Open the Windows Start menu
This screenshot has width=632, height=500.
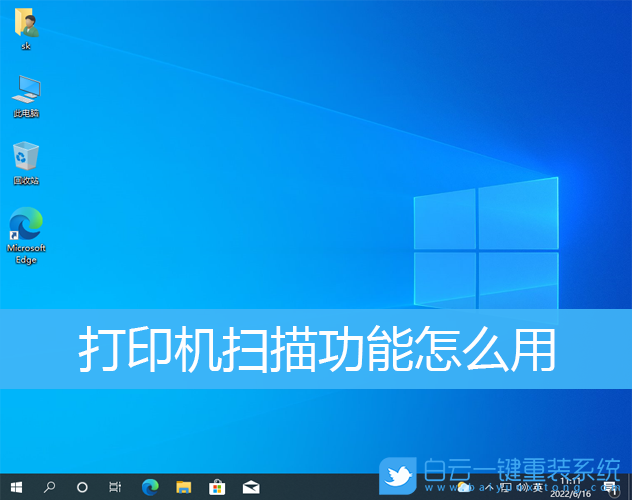[x=15, y=487]
